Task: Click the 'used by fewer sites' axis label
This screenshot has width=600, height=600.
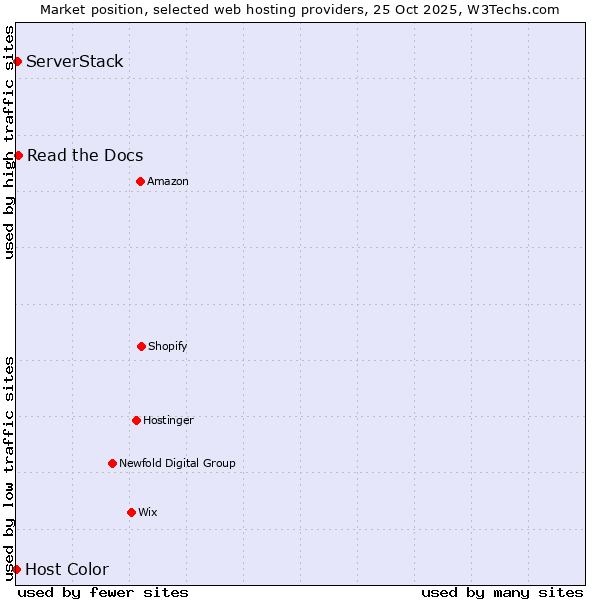Action: pyautogui.click(x=103, y=592)
